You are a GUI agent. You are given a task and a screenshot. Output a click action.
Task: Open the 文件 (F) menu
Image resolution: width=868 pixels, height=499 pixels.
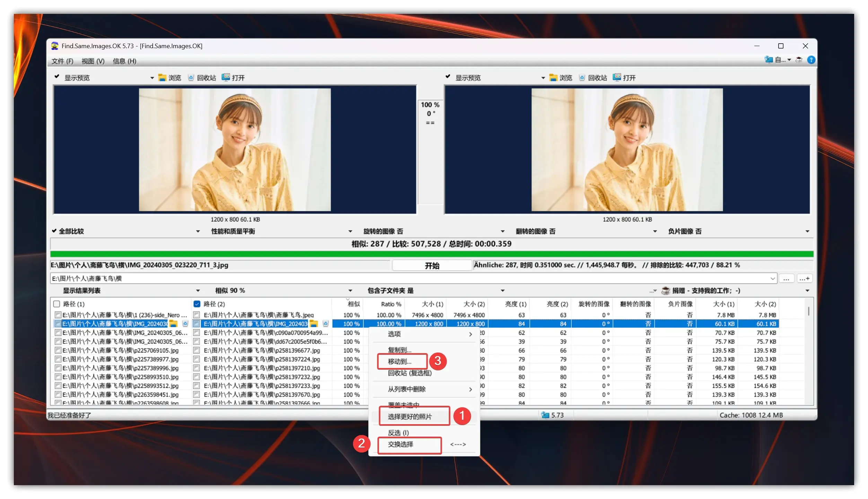(x=63, y=61)
